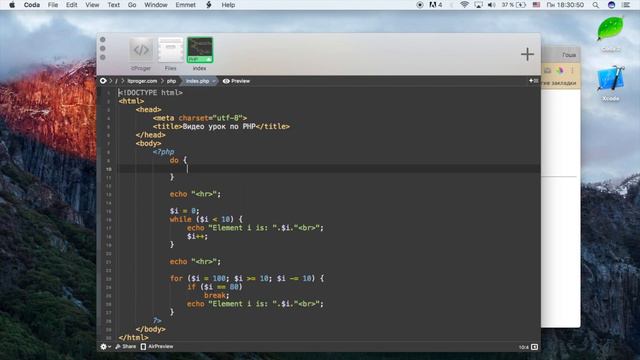Toggle Preview eye in path bar
This screenshot has width=640, height=360.
(x=236, y=81)
